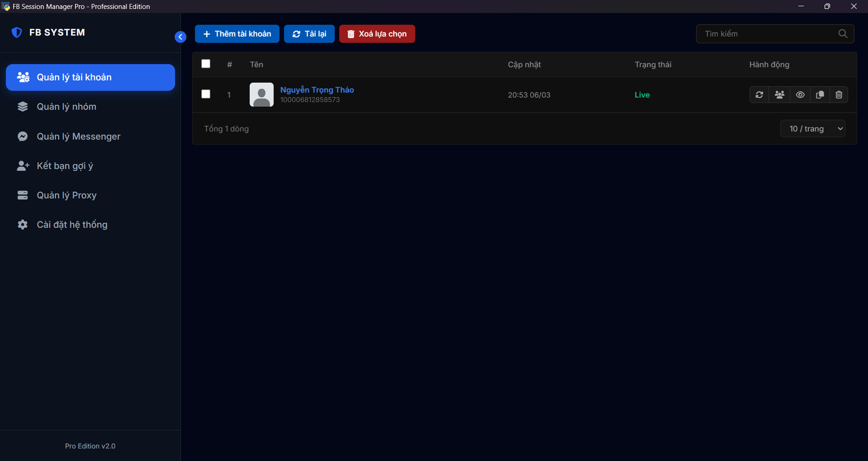Collapse the sidebar with the chevron button
The height and width of the screenshot is (461, 868).
pos(181,37)
